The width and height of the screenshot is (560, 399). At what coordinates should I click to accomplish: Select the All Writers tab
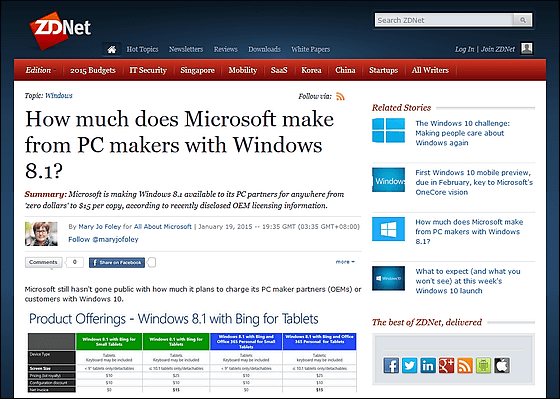pyautogui.click(x=430, y=70)
